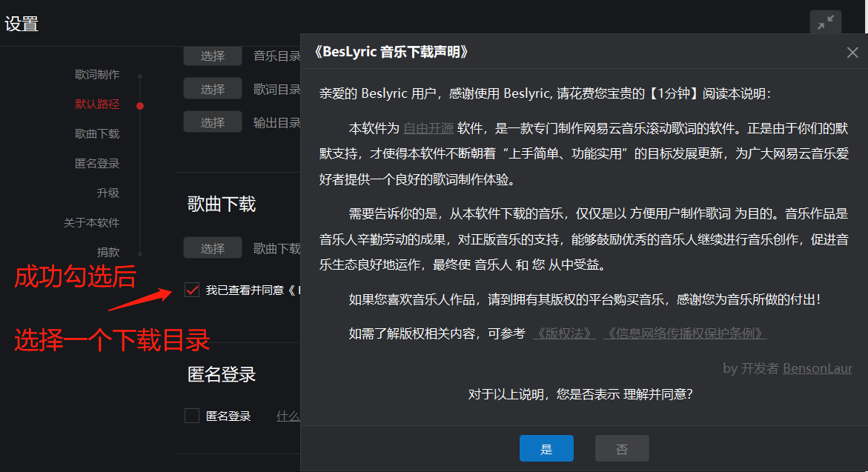
Task: Select 升级 in the settings sidebar
Action: tap(108, 193)
